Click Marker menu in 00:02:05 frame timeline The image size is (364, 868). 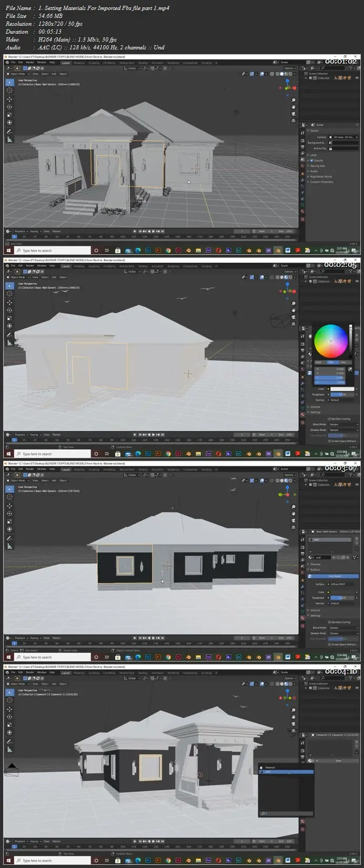[x=56, y=435]
